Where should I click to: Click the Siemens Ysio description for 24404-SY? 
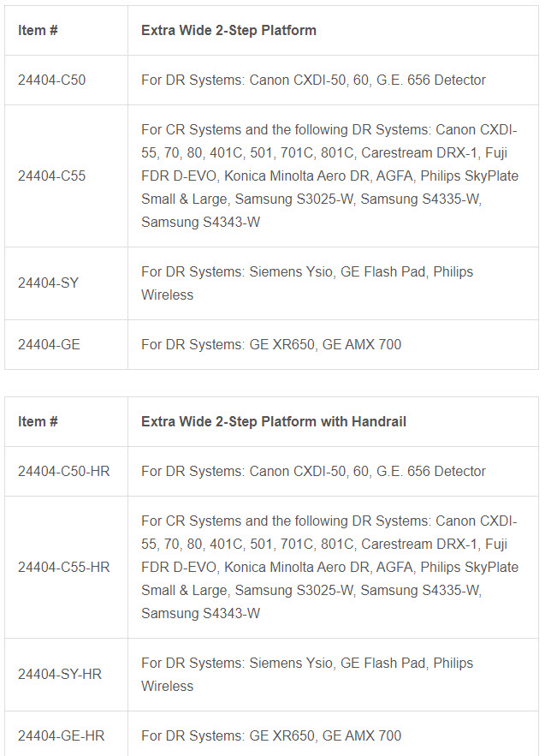[x=307, y=283]
